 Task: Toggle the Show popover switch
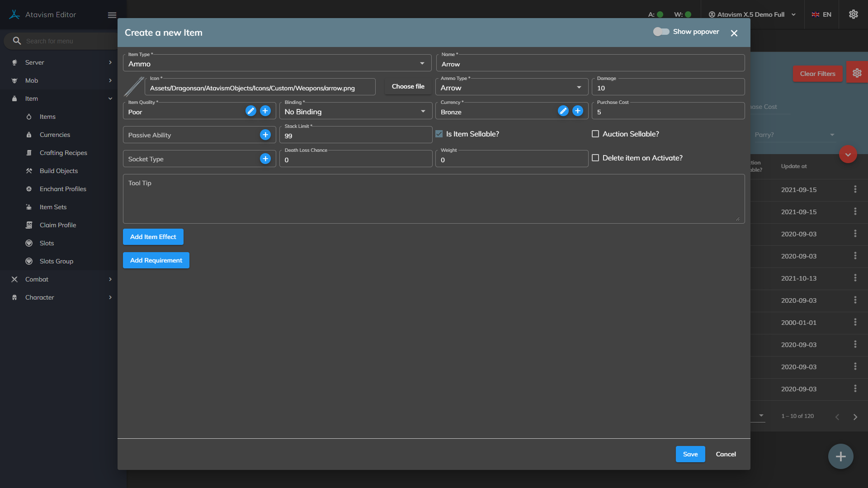tap(661, 32)
